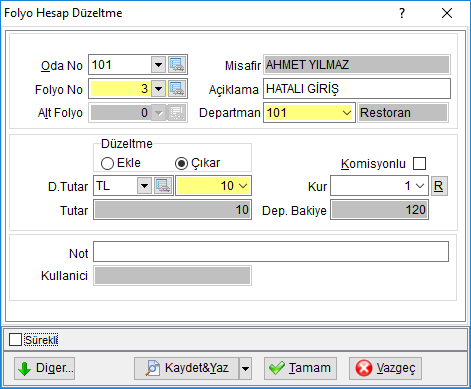The image size is (471, 389).
Task: Click the R button next to Kur
Action: [439, 186]
